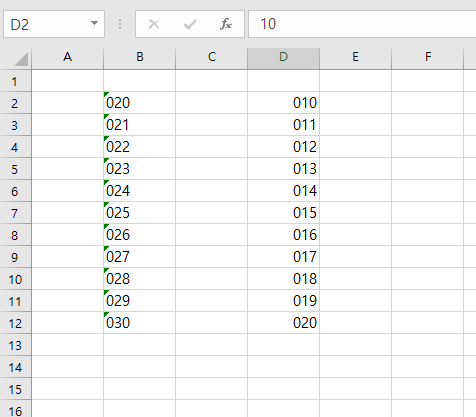Click cell containing 014

pos(284,191)
